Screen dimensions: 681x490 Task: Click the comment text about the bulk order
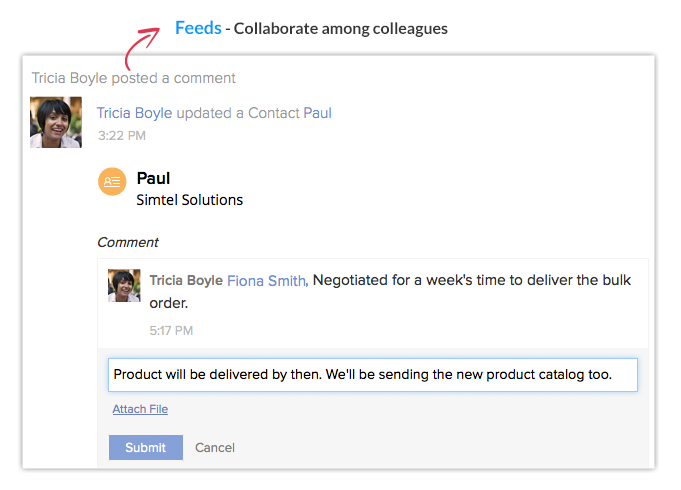[390, 291]
